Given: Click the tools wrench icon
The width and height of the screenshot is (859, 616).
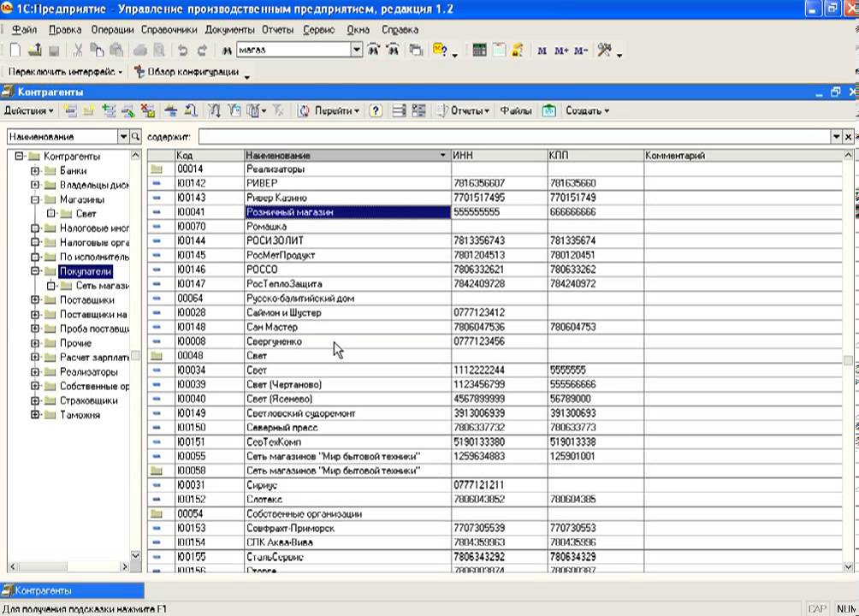Looking at the screenshot, I should [605, 50].
